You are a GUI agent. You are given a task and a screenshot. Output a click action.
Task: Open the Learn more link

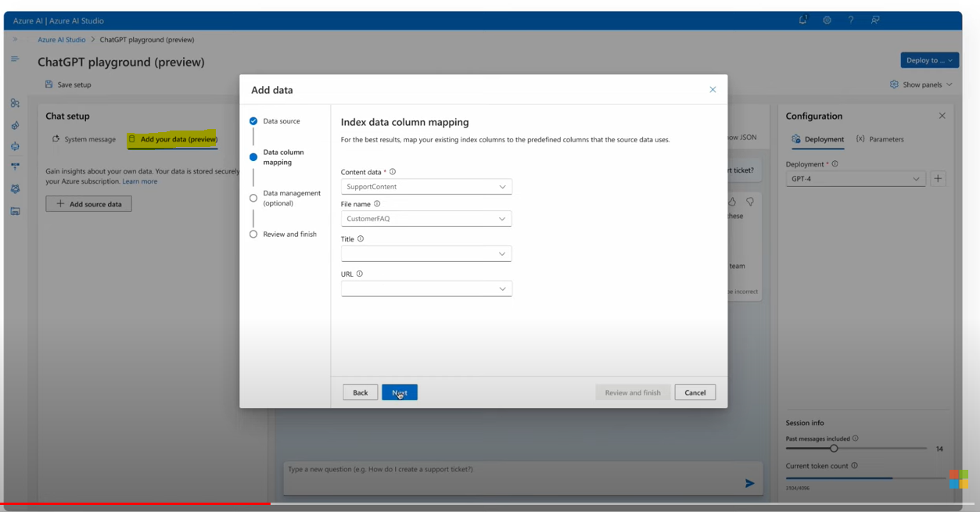point(140,181)
